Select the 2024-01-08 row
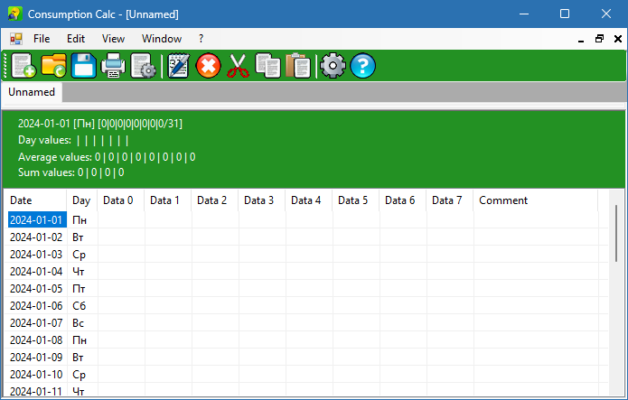The image size is (628, 400). click(x=308, y=340)
